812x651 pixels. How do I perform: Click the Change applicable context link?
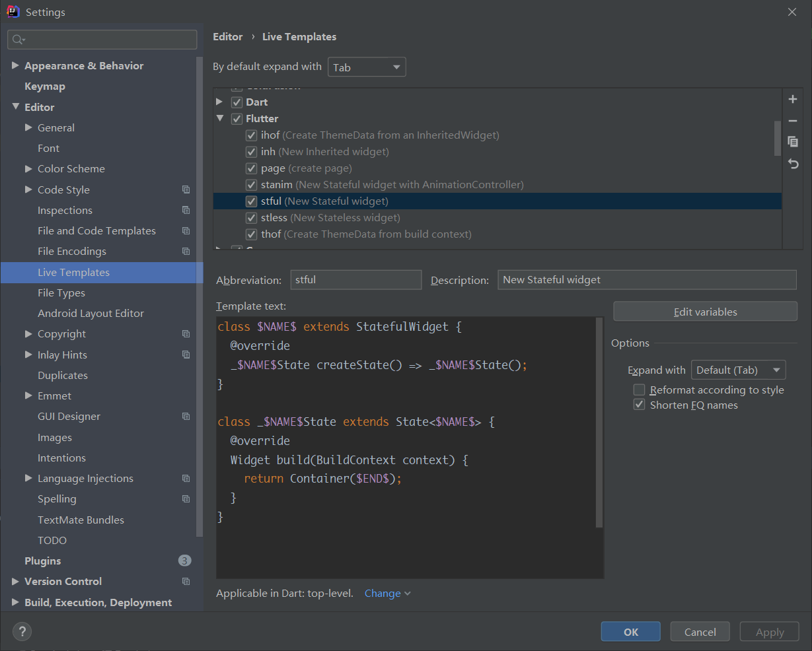[387, 593]
